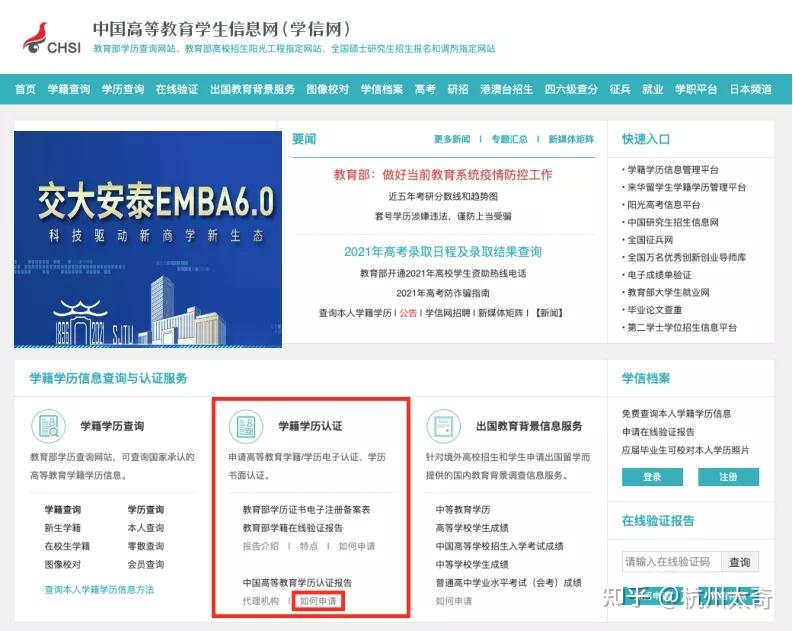Click 特点 link next to 报告介绍
Image resolution: width=793 pixels, height=631 pixels.
pos(309,546)
